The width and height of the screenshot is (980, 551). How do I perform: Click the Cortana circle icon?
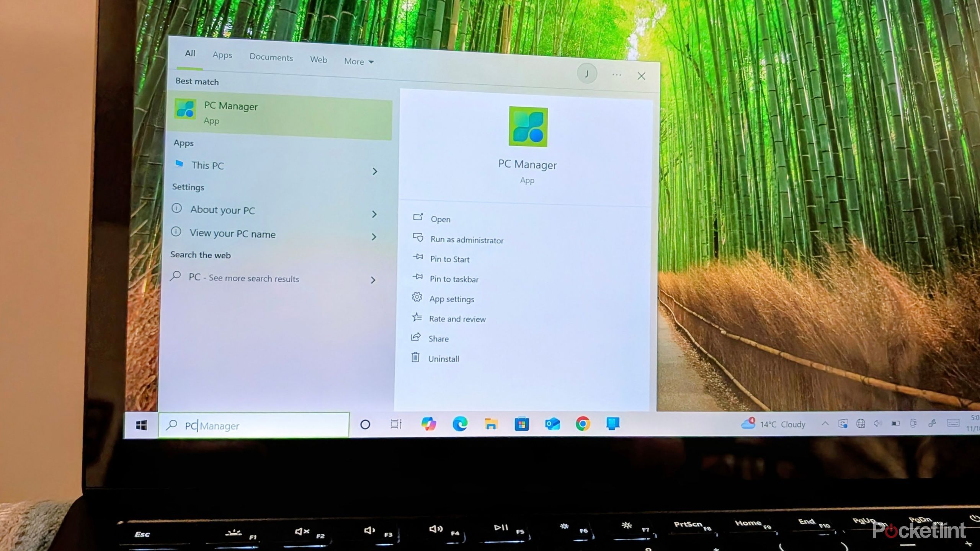click(x=365, y=424)
